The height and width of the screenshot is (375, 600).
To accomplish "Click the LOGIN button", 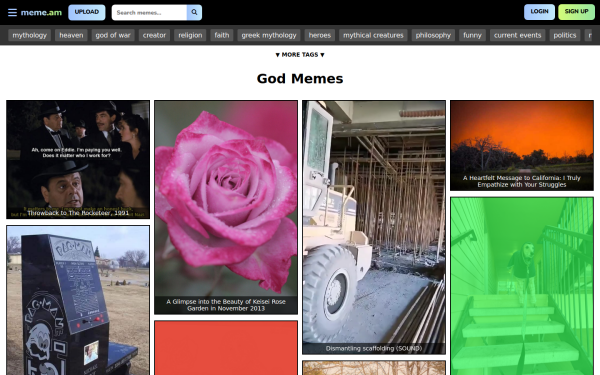I will point(539,12).
